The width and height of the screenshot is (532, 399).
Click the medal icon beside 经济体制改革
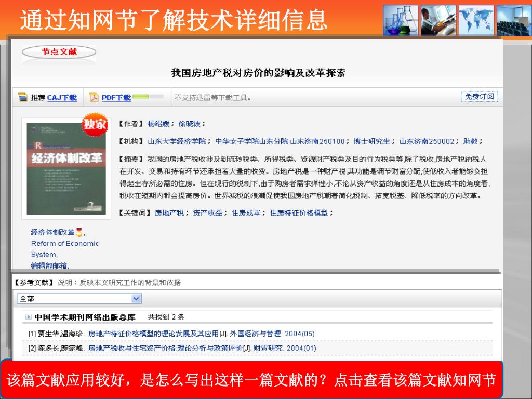click(x=79, y=232)
